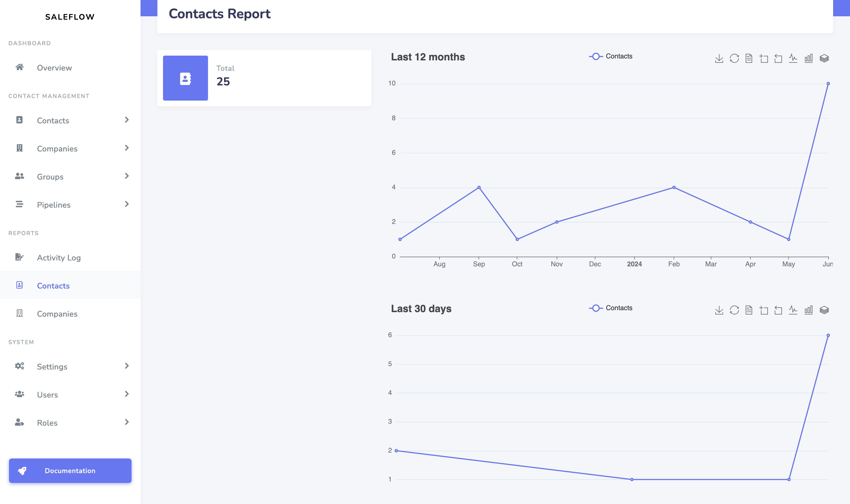Switch Last 12 months chart to bar type

pos(809,58)
